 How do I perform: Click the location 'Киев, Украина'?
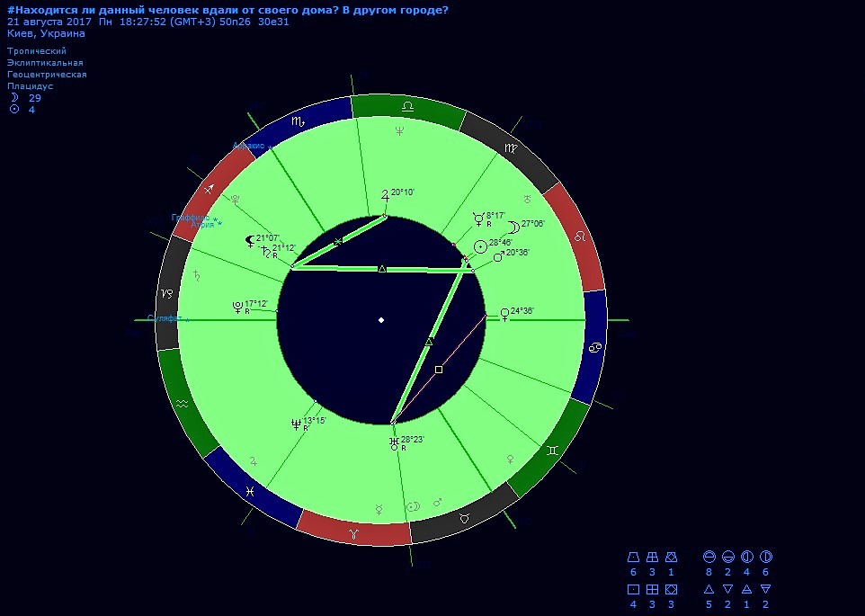click(x=47, y=33)
